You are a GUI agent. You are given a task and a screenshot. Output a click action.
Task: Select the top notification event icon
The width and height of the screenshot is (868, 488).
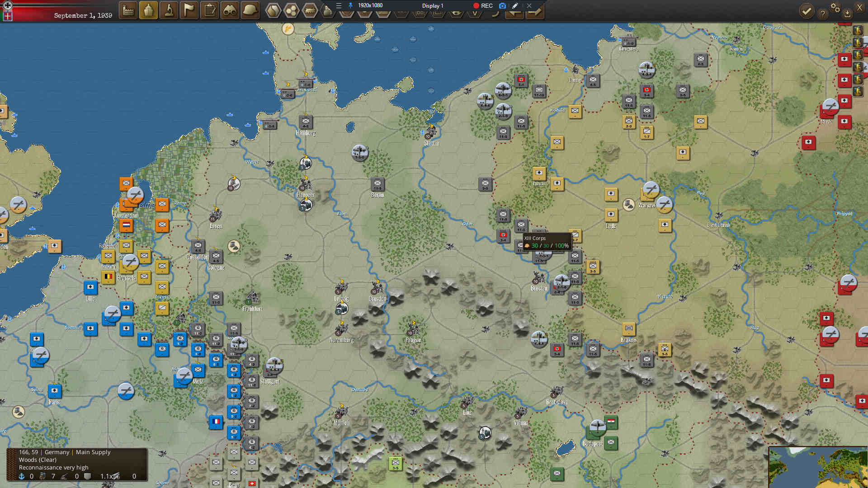click(858, 30)
